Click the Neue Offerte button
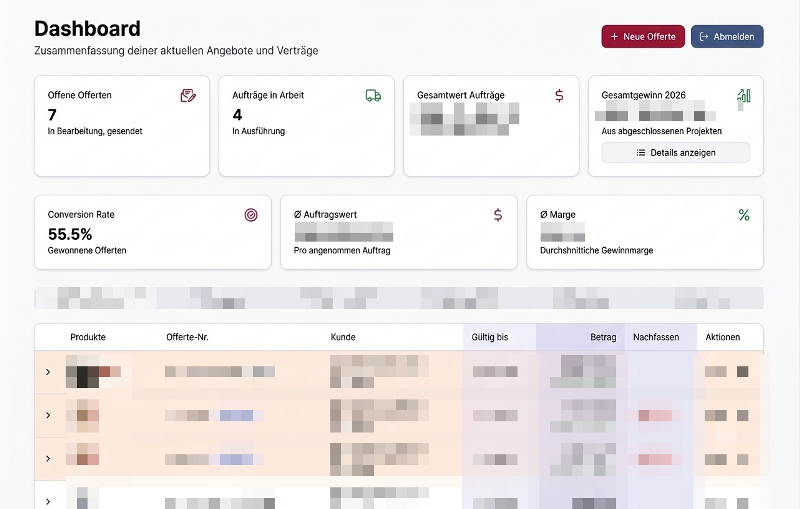The image size is (800, 509). point(643,37)
